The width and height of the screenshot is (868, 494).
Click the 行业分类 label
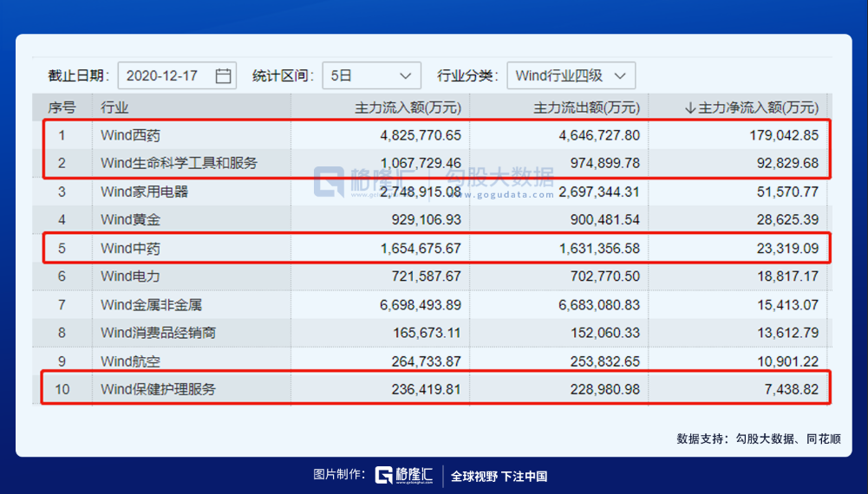[x=467, y=75]
